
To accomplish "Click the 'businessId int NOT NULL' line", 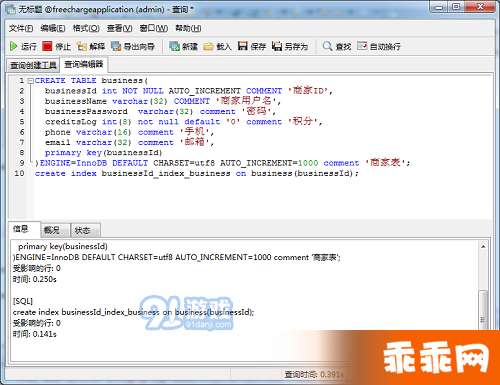I will click(x=189, y=91).
